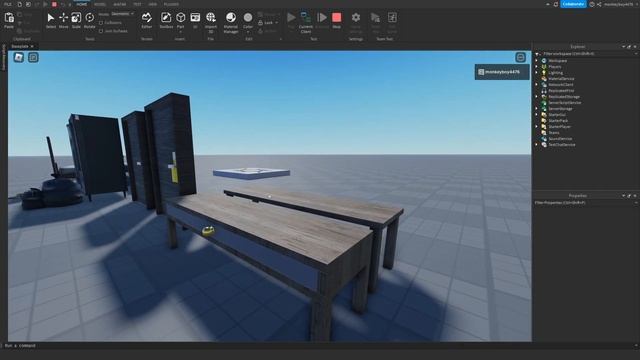Switch to the PLUGINS ribbon tab
The width and height of the screenshot is (640, 360).
171,4
